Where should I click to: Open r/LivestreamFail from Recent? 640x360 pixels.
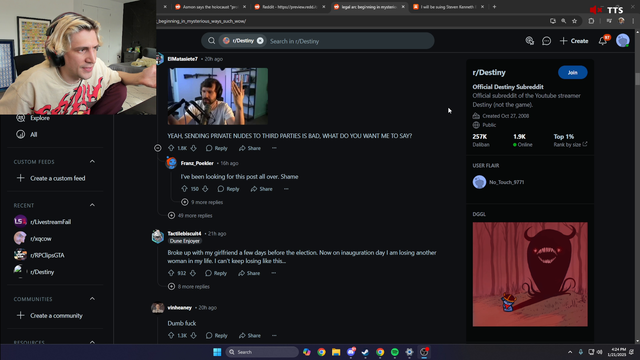[x=51, y=222]
